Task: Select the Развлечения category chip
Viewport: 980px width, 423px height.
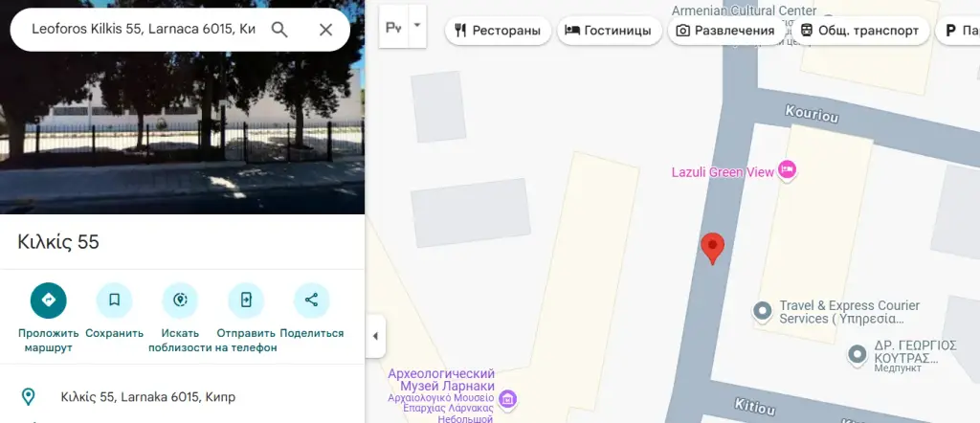Action: 726,31
